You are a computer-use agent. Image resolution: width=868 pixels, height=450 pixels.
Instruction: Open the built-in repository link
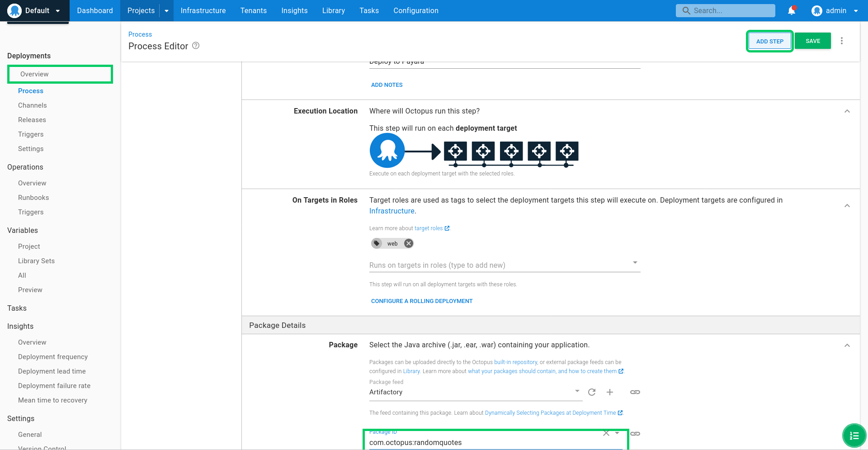pos(516,362)
